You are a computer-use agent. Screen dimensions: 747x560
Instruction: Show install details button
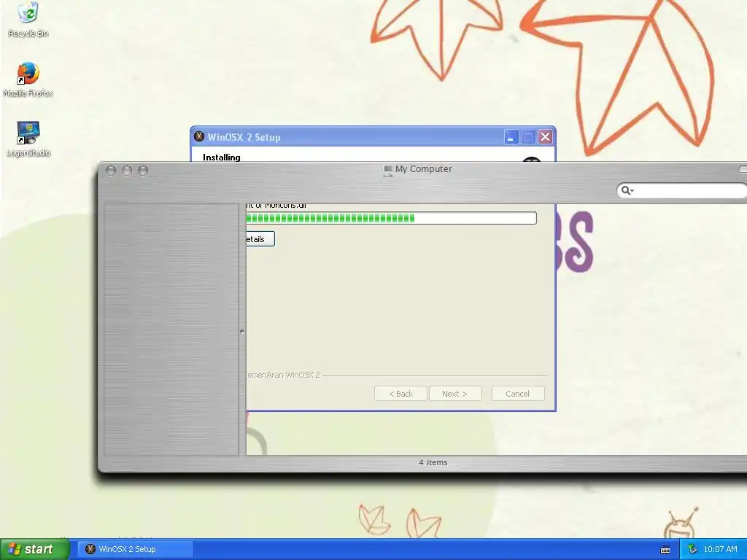(260, 239)
